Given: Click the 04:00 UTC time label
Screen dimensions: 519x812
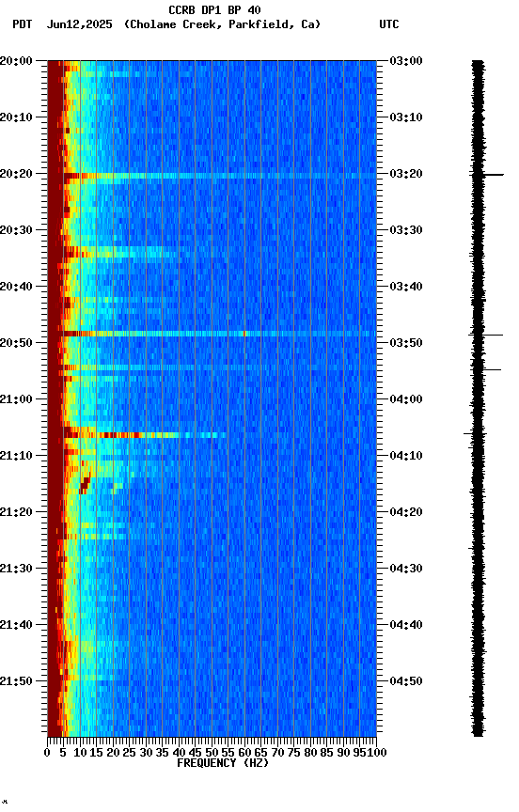Looking at the screenshot, I should 406,399.
